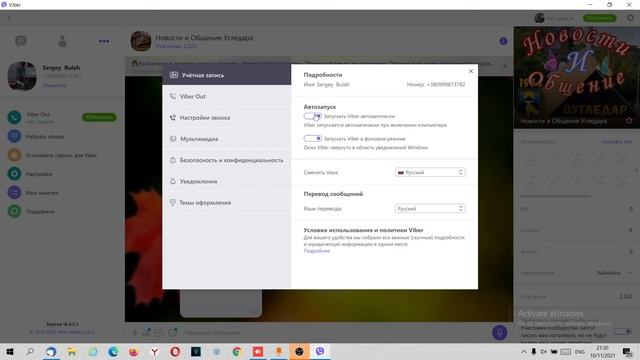640x360 pixels.
Task: Open the Viber Out settings section
Action: click(227, 96)
